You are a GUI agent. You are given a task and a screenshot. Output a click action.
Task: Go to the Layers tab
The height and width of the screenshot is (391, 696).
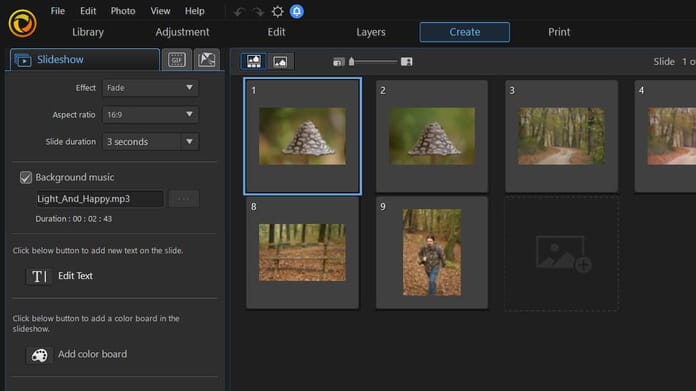click(x=371, y=32)
